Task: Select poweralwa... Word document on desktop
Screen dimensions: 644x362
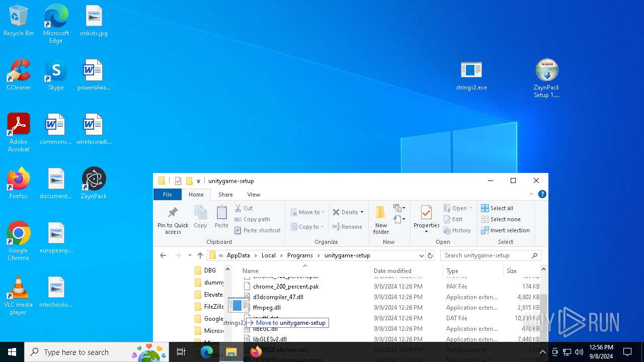Action: tap(94, 75)
